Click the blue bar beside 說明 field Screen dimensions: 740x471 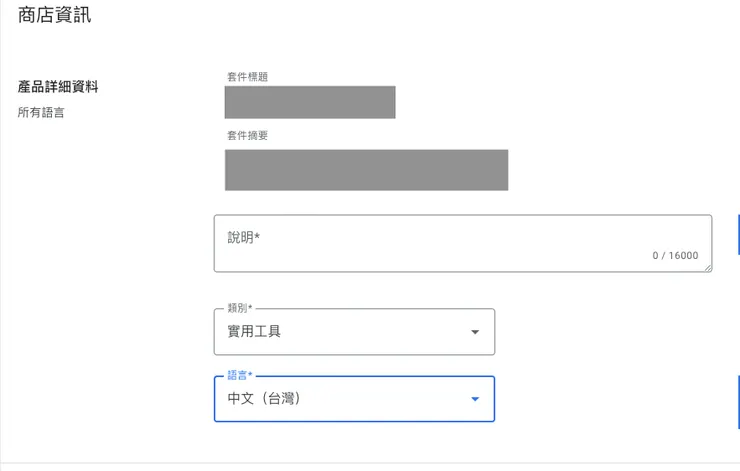point(738,234)
